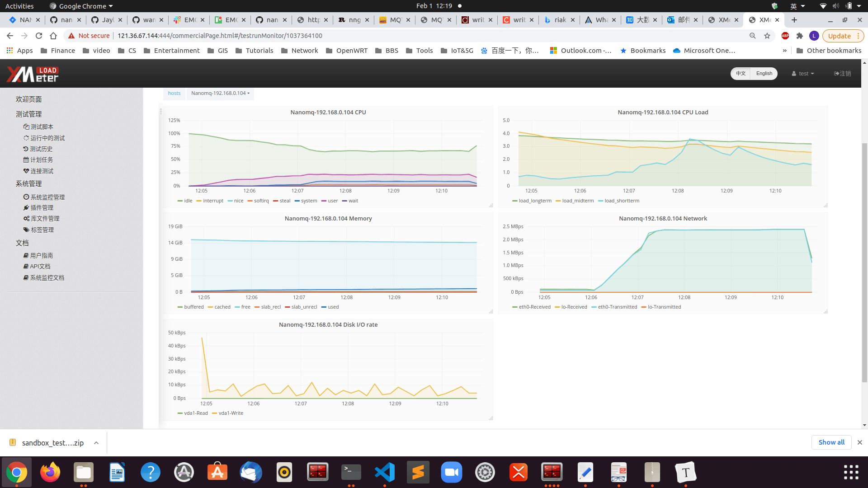Open the Finance bookmarks folder

click(x=58, y=51)
